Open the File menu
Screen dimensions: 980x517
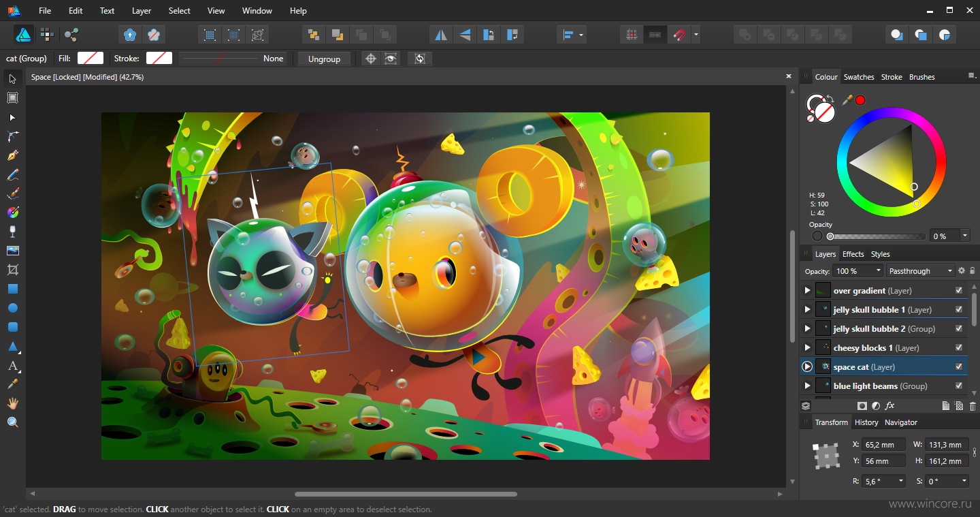coord(45,11)
